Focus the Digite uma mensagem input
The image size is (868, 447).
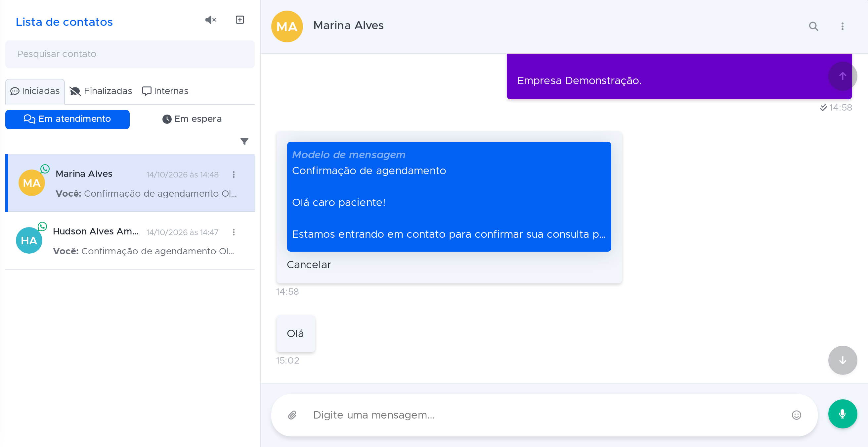coord(546,415)
